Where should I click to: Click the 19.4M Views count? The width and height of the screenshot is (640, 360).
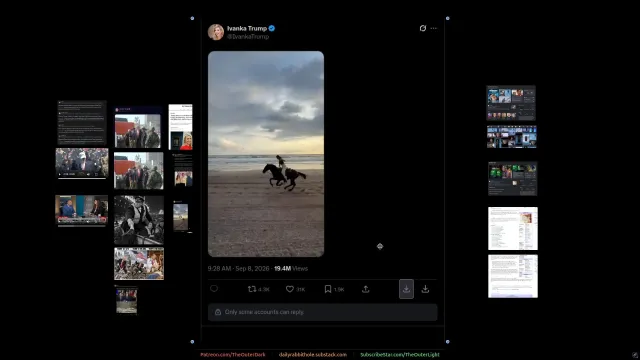[x=291, y=269]
